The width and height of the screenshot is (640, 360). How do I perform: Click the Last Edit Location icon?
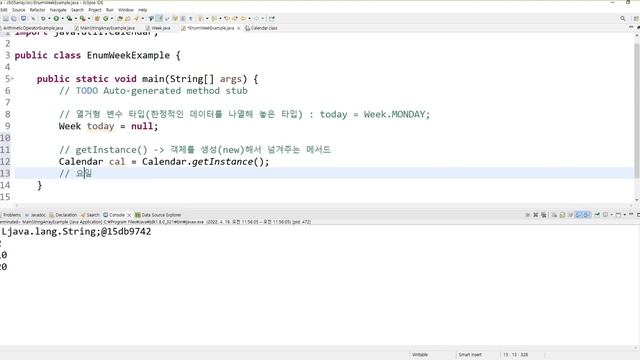click(227, 18)
